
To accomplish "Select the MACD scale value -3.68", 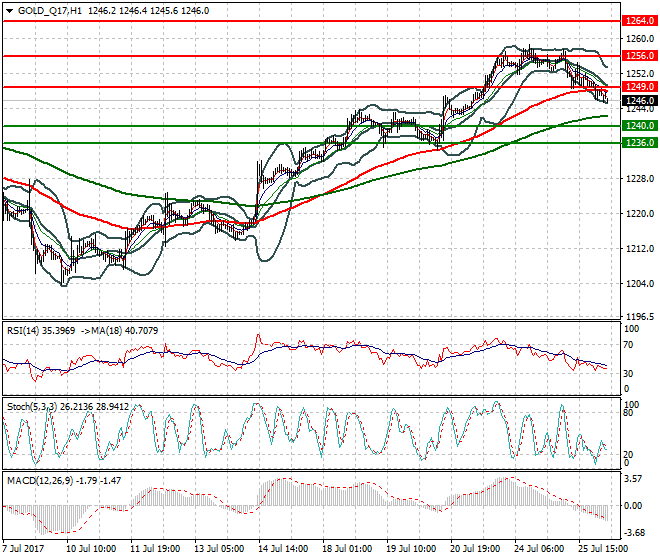I will 634,533.
